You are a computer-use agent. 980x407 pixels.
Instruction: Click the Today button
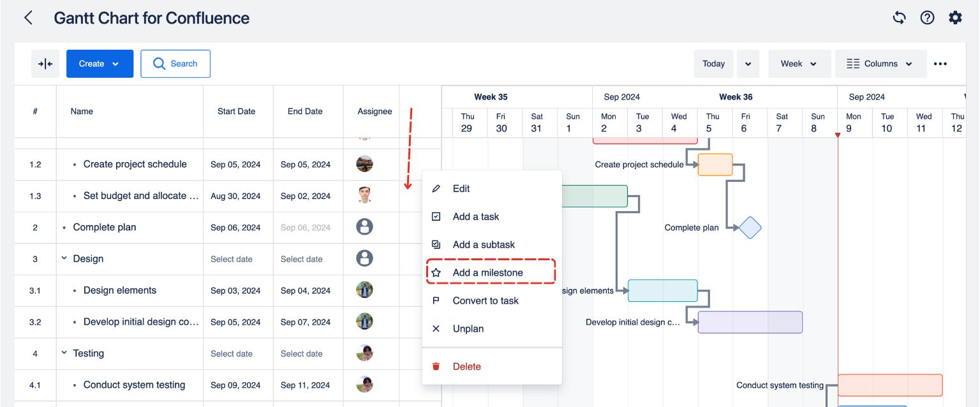(713, 64)
